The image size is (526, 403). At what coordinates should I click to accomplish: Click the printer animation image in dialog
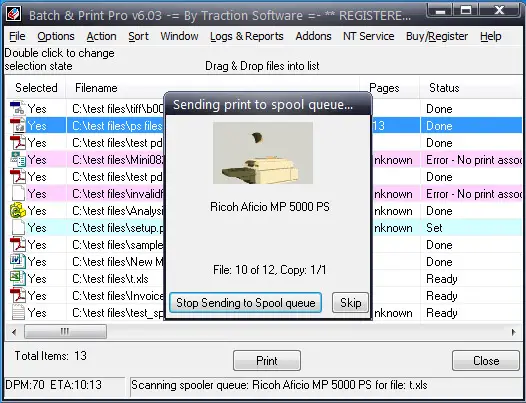[x=263, y=153]
